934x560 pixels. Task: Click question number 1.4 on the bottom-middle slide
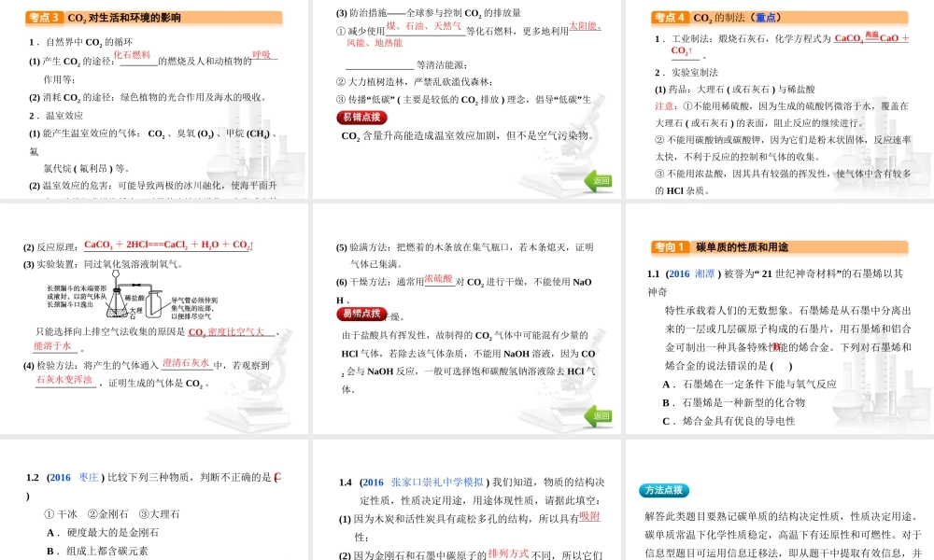pyautogui.click(x=346, y=482)
